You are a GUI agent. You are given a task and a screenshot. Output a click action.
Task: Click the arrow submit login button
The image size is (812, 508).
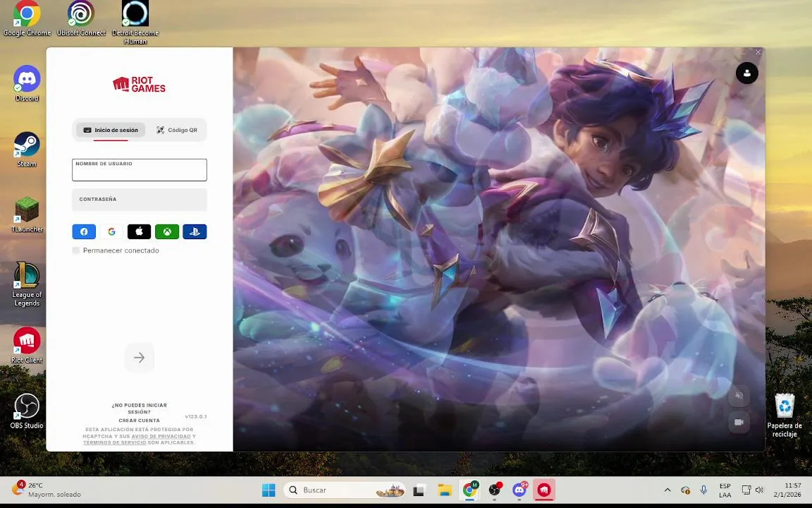coord(140,358)
